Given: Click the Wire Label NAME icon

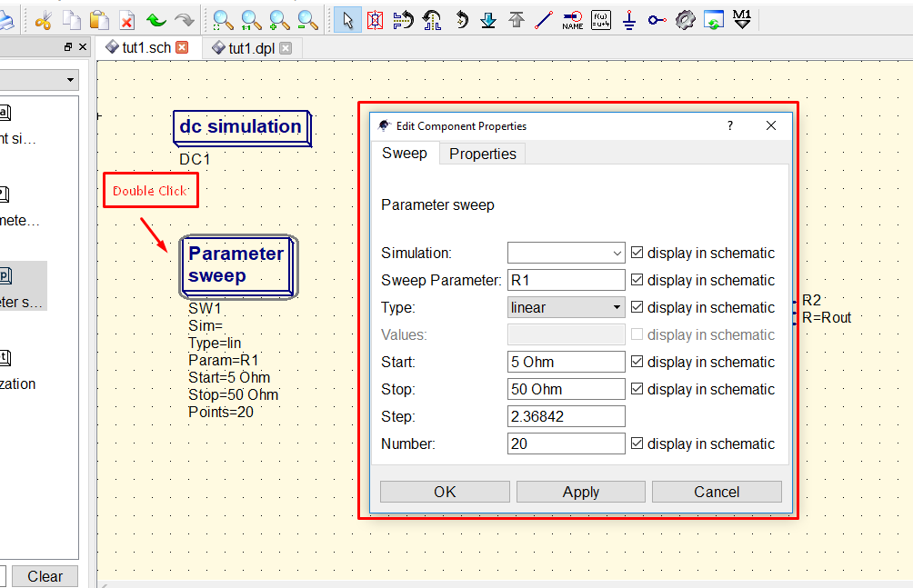Looking at the screenshot, I should pos(572,21).
